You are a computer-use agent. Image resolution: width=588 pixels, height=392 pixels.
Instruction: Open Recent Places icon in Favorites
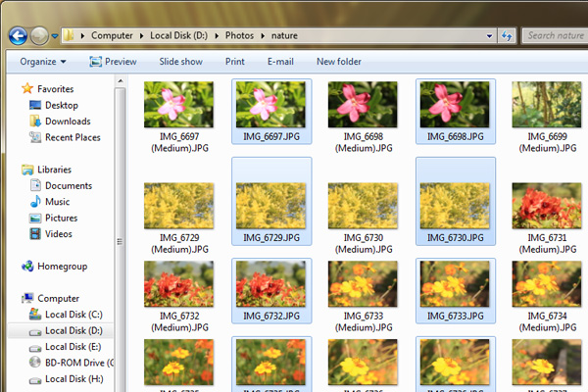(35, 137)
